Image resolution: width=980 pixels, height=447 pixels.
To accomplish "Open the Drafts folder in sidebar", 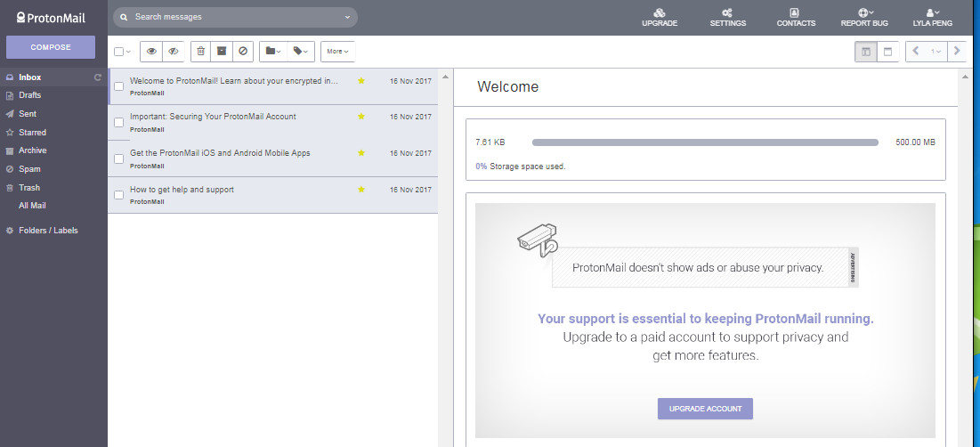I will (30, 95).
